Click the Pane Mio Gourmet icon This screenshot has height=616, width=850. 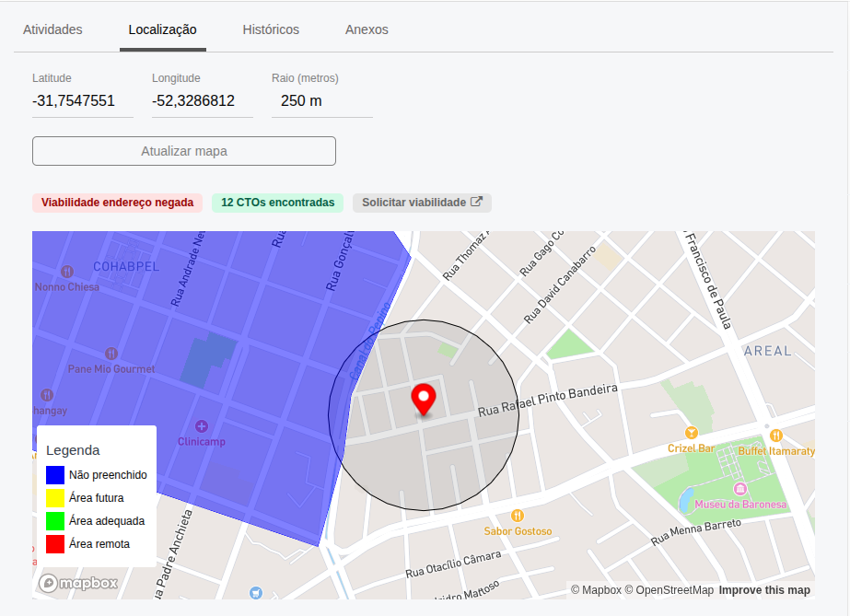tap(111, 354)
